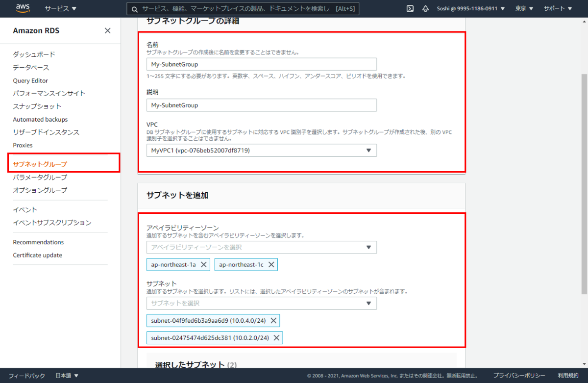Remove subnet-02475474d625dc381 from selection

click(x=276, y=338)
